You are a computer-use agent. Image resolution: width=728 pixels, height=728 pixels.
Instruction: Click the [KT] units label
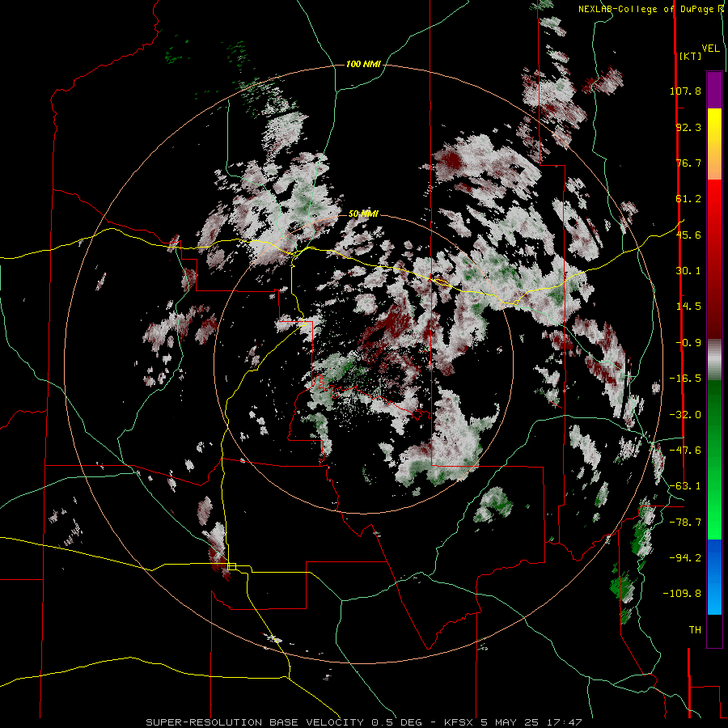point(690,56)
